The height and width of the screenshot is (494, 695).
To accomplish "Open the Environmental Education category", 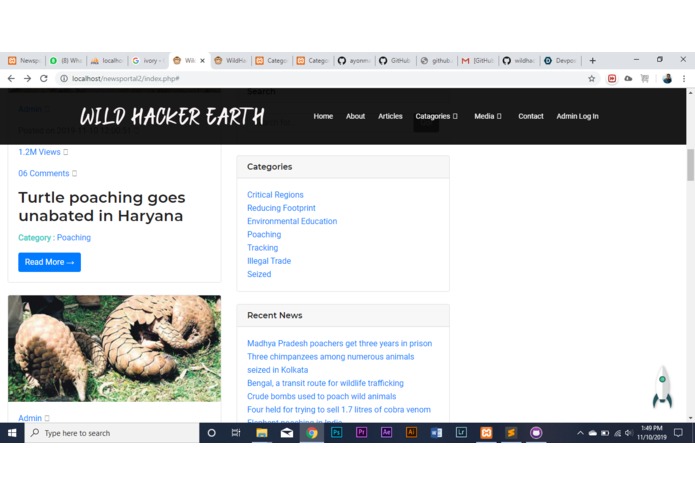I will coord(292,221).
